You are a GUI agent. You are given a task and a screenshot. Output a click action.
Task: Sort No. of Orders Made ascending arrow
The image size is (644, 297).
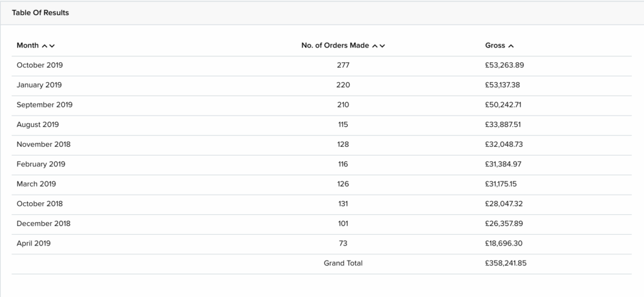click(x=375, y=46)
